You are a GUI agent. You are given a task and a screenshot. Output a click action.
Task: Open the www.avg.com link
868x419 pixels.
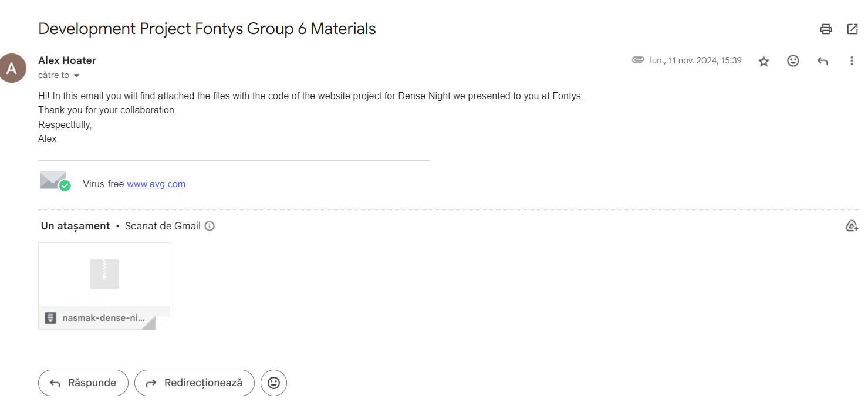(156, 184)
